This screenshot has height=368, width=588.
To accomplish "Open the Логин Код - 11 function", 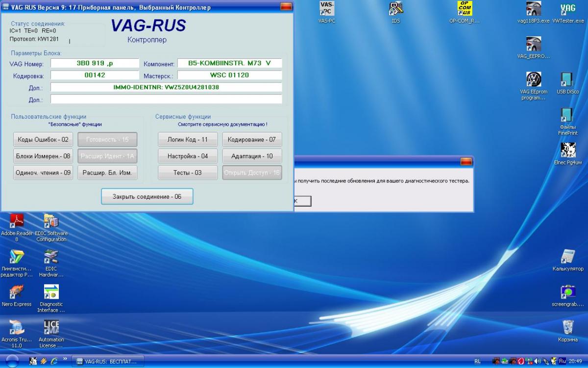I will coord(188,139).
